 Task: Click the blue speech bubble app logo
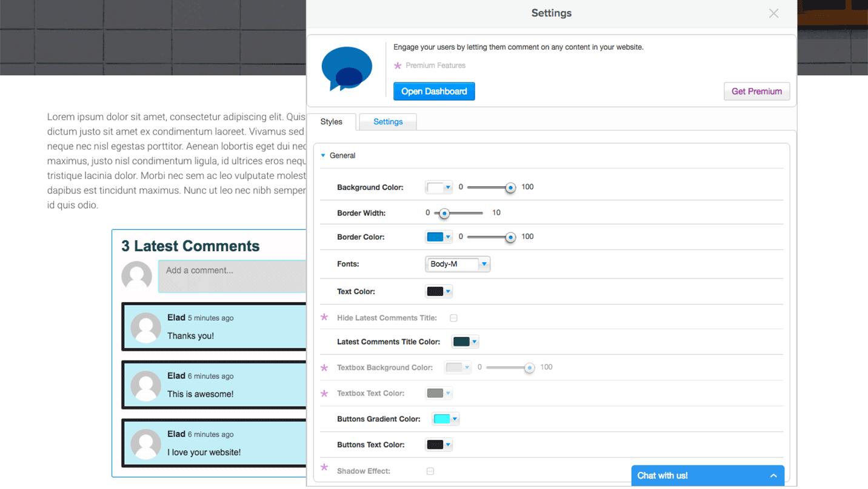click(347, 69)
